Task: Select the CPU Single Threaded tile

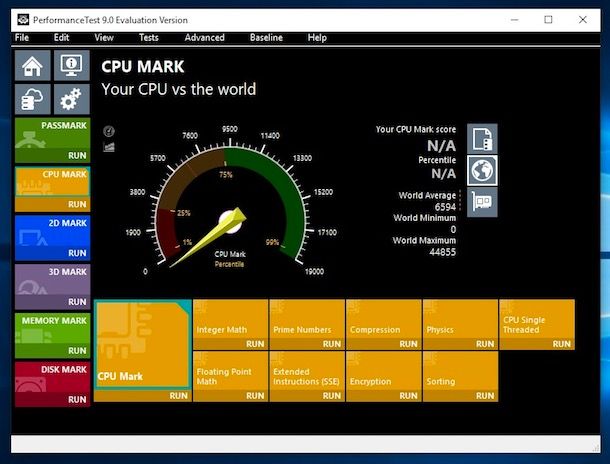Action: click(537, 319)
